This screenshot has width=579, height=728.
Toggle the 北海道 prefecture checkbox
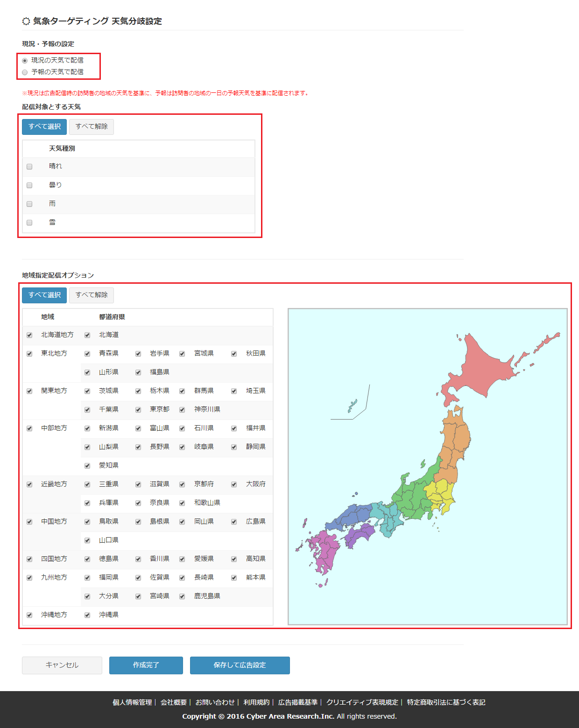tap(87, 335)
